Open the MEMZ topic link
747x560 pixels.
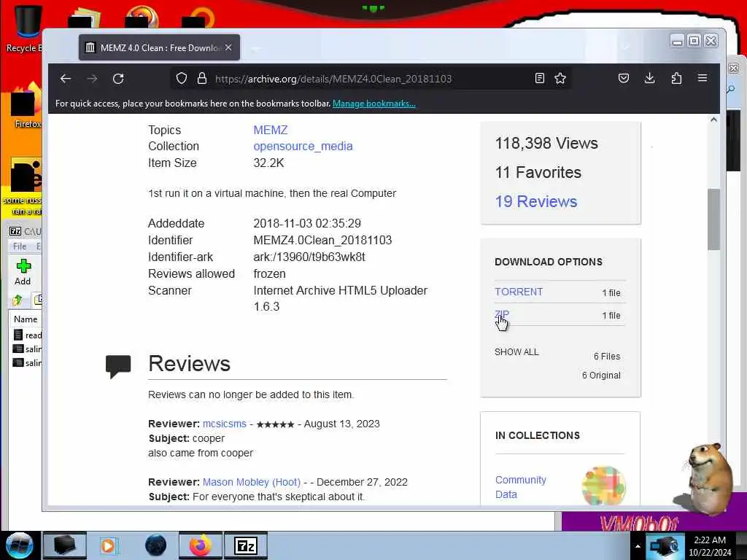point(271,130)
